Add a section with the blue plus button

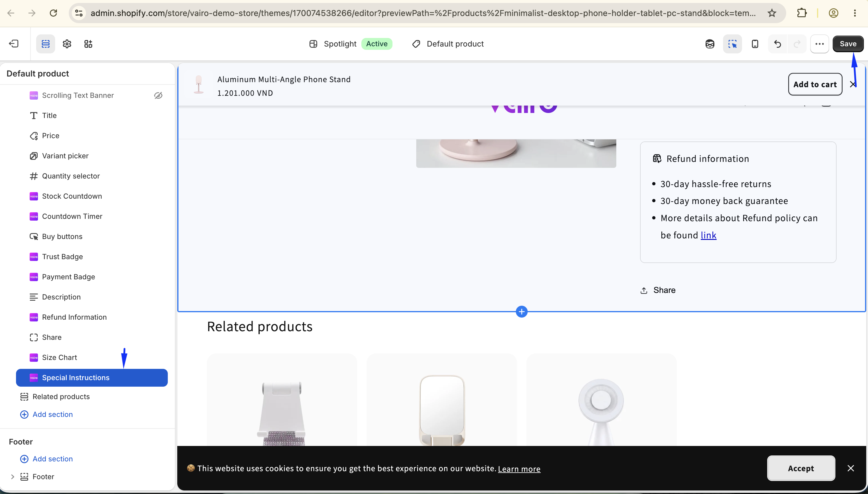point(521,311)
